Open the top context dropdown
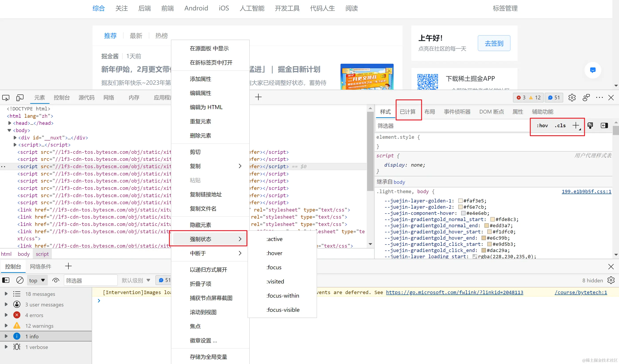This screenshot has width=619, height=364. coord(37,280)
